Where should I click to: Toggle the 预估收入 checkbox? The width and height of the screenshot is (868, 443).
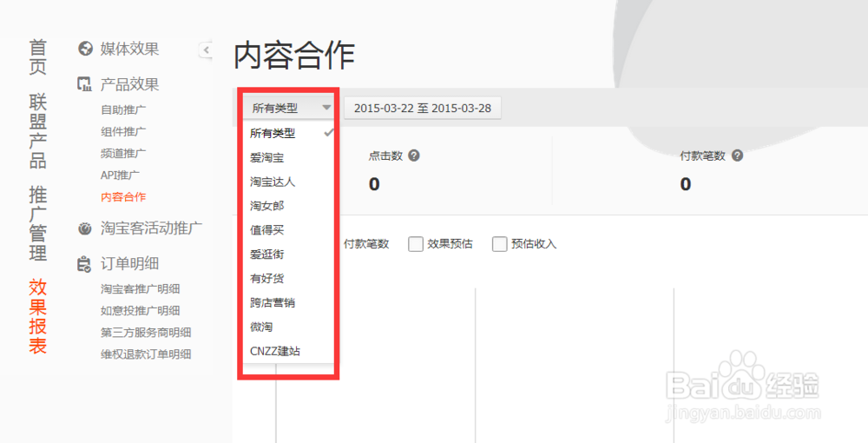(x=499, y=243)
